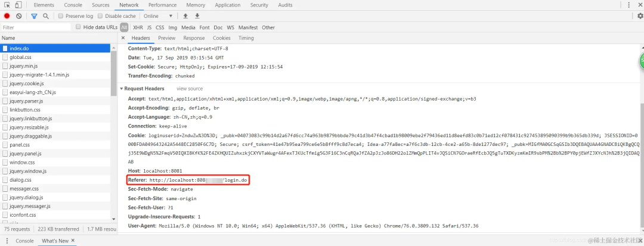The width and height of the screenshot is (644, 246).
Task: Open Network settings gear icon
Action: pyautogui.click(x=640, y=16)
